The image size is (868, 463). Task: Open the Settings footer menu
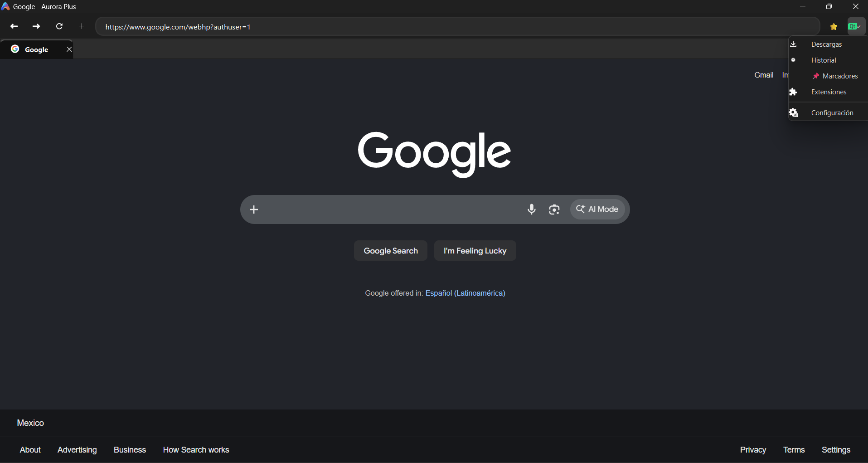point(836,449)
